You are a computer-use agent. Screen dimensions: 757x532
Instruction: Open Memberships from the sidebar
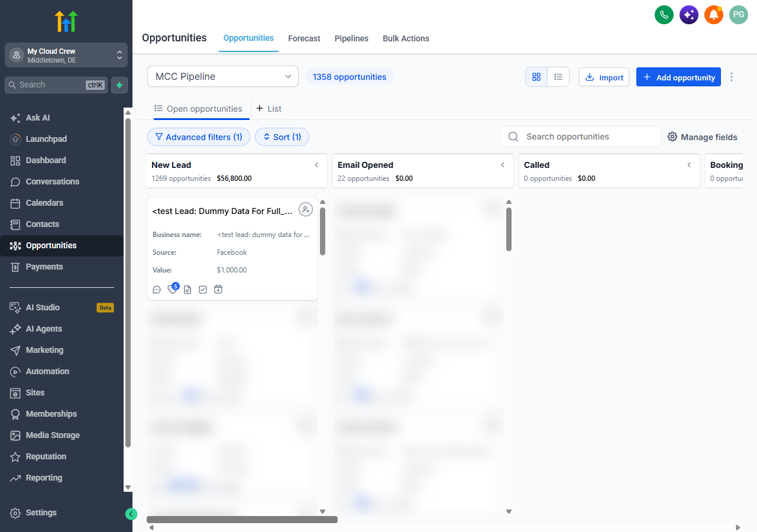tap(62, 414)
